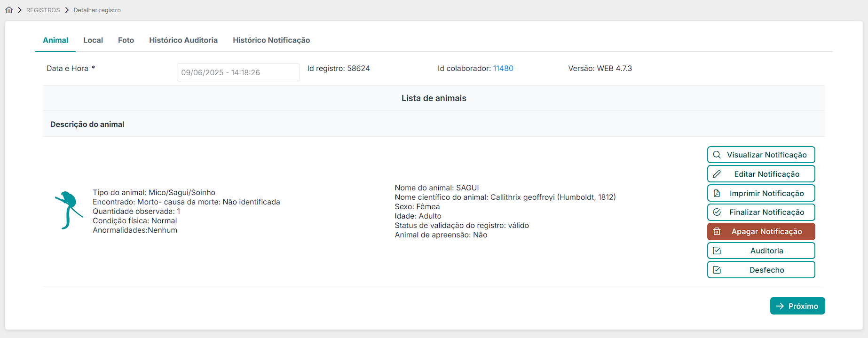
Task: Click the Descrição do animal header
Action: 87,124
